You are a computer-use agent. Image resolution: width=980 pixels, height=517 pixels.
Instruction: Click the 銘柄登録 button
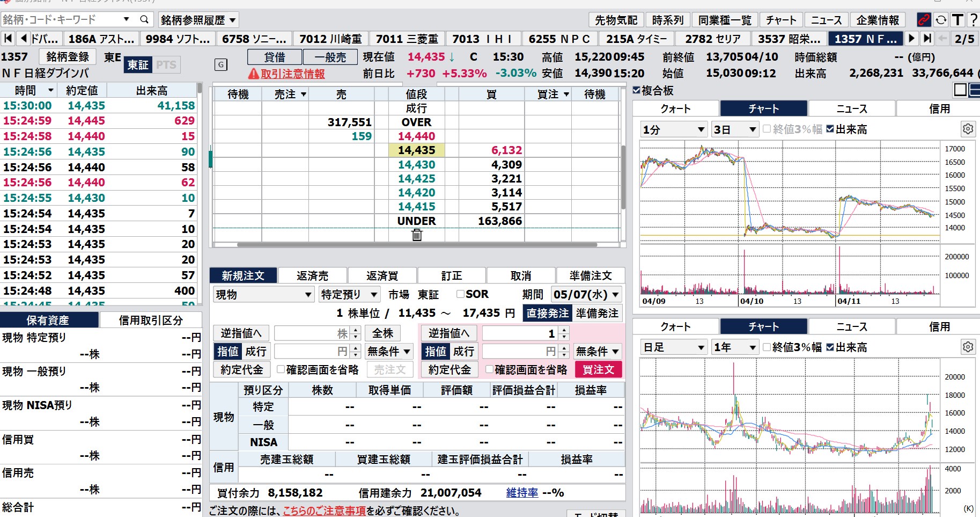click(68, 56)
